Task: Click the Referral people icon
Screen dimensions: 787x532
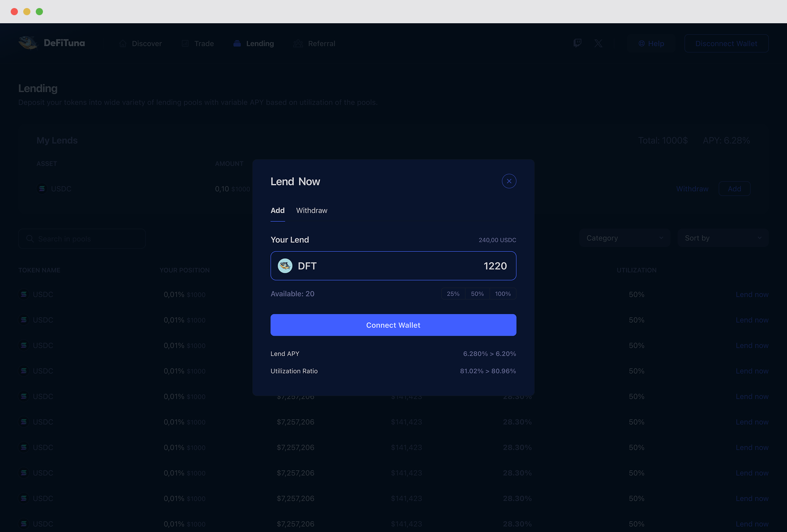Action: point(298,43)
